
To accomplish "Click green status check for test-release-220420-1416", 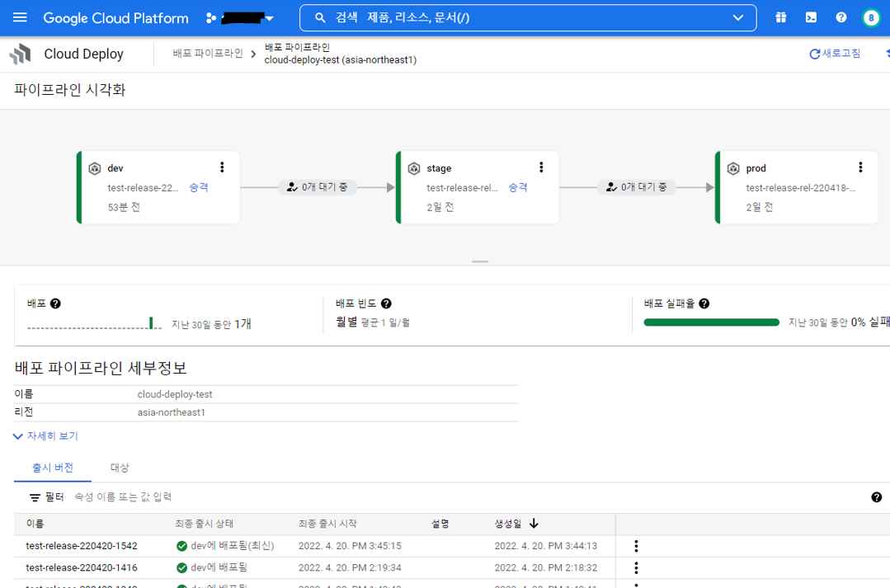I will [x=181, y=567].
